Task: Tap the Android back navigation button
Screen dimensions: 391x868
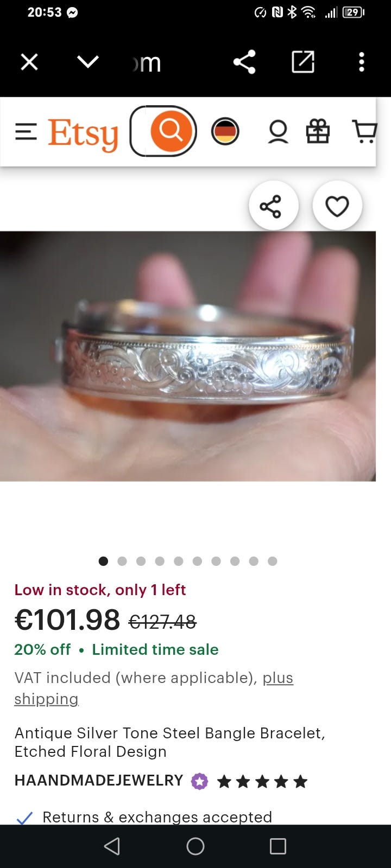Action: point(112,846)
